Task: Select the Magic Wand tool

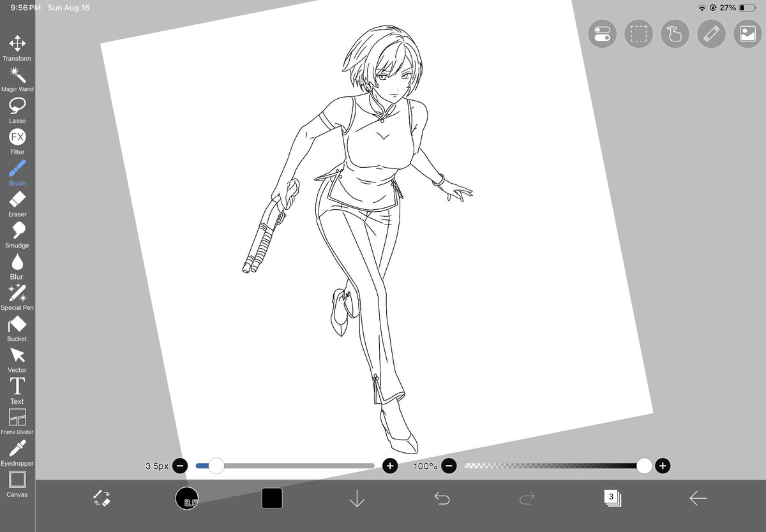Action: click(x=17, y=80)
